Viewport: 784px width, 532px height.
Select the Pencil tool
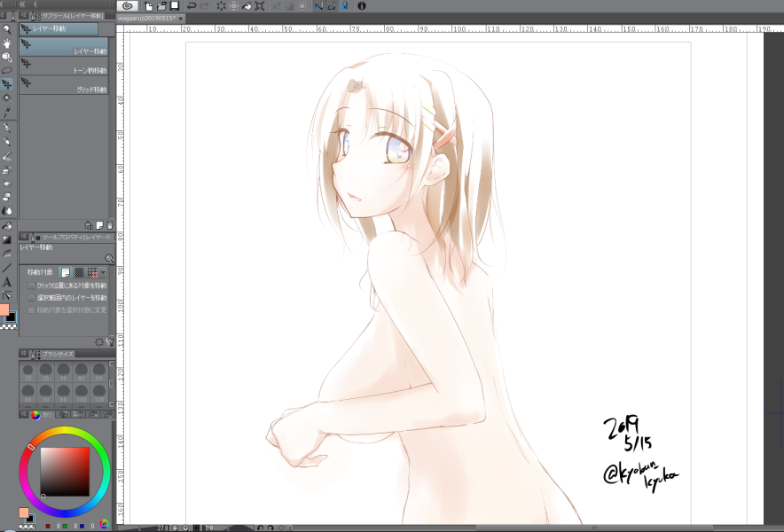[x=7, y=142]
